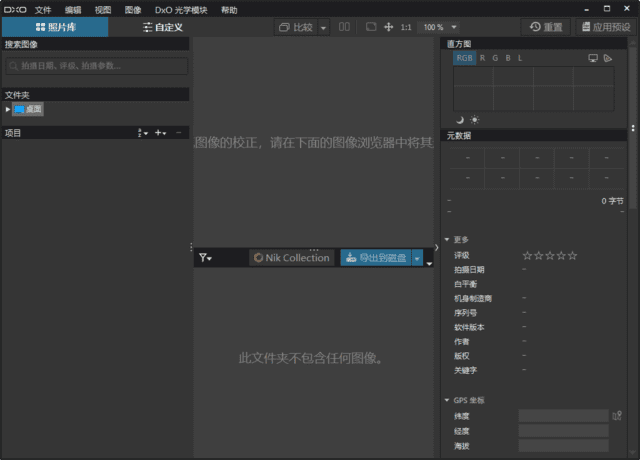The width and height of the screenshot is (640, 460).
Task: Toggle shadow clipping moon icon
Action: click(x=460, y=119)
